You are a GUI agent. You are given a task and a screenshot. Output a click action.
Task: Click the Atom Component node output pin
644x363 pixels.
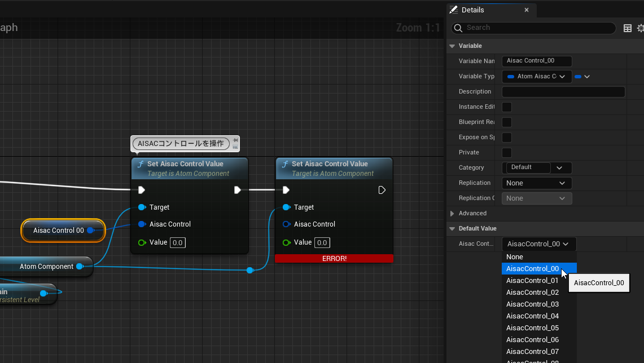[x=80, y=267]
